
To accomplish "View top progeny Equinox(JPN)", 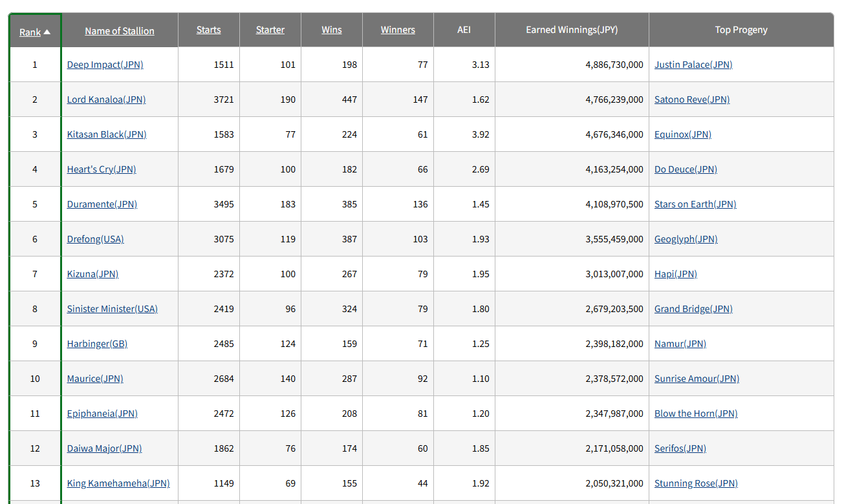I will point(683,134).
